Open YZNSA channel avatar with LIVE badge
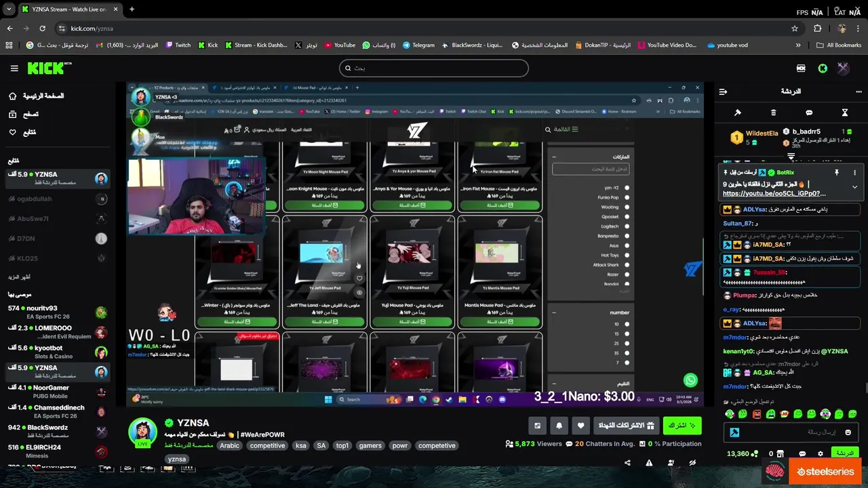868x488 pixels. click(143, 433)
